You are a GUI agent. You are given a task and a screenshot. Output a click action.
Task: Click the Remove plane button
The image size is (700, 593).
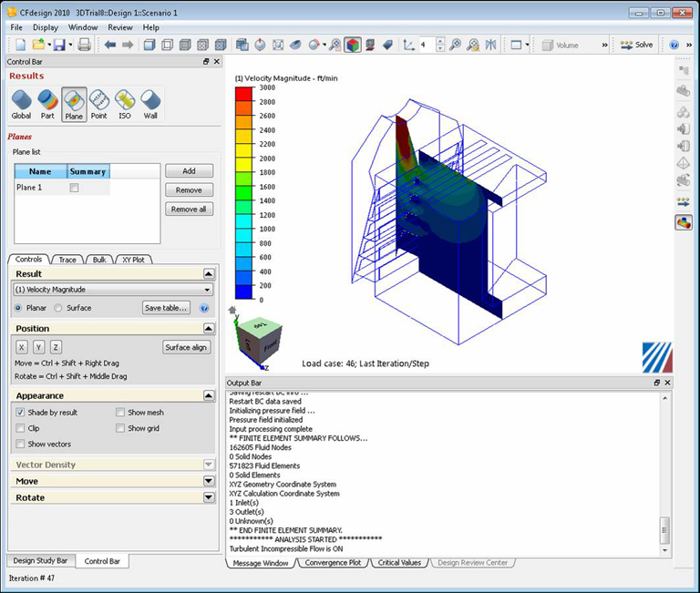[189, 190]
